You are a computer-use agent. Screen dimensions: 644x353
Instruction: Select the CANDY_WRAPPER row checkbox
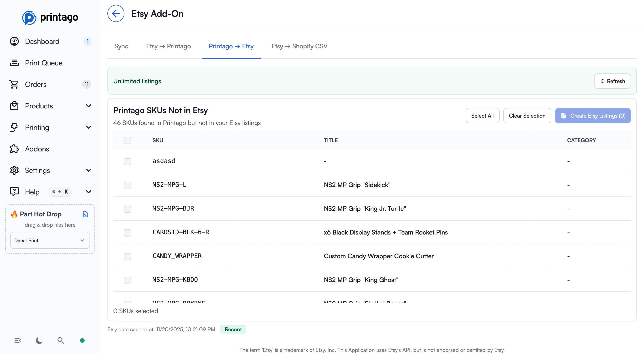pos(128,257)
